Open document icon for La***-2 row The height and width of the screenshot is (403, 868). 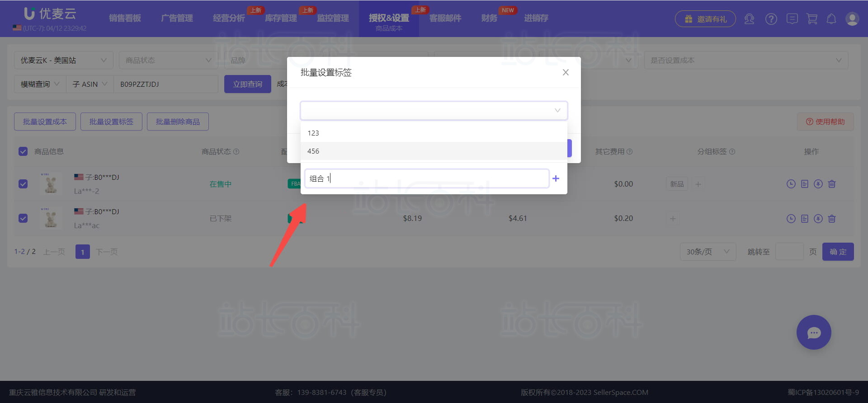[804, 184]
